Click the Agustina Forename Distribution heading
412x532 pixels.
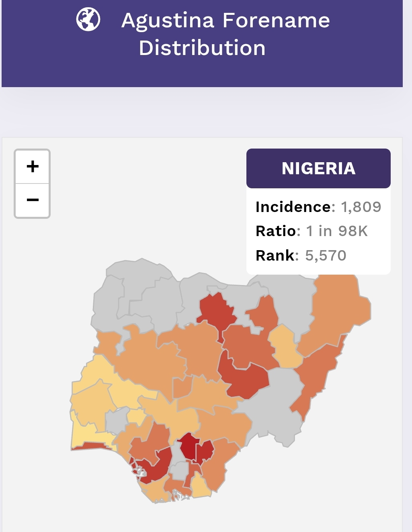click(225, 34)
